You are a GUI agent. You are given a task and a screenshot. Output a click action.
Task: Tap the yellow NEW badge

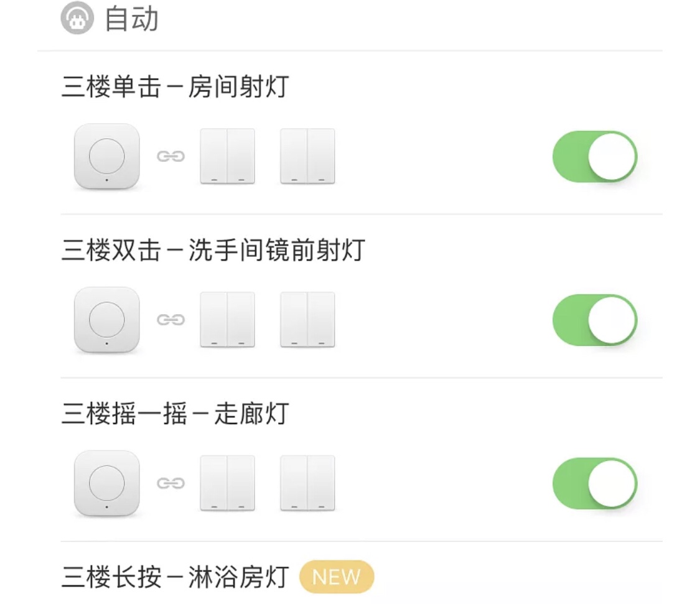point(337,577)
